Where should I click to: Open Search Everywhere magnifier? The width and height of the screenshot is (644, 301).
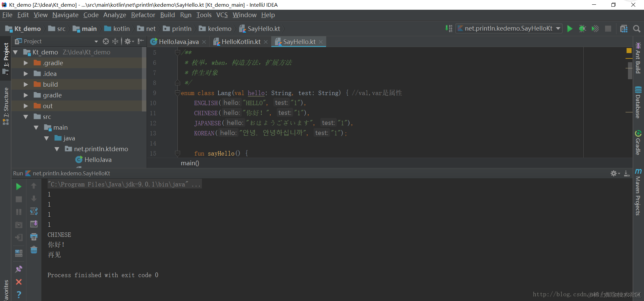(x=637, y=29)
